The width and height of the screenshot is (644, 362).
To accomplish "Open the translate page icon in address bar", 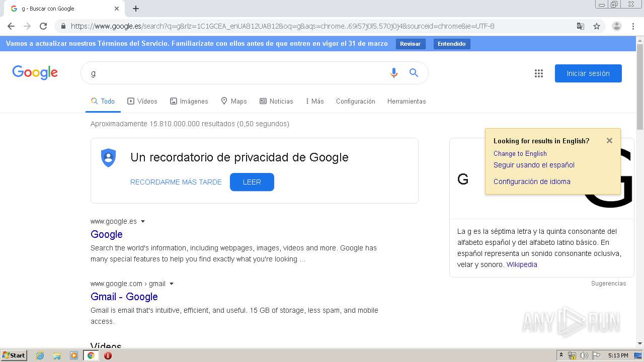I will tap(580, 26).
